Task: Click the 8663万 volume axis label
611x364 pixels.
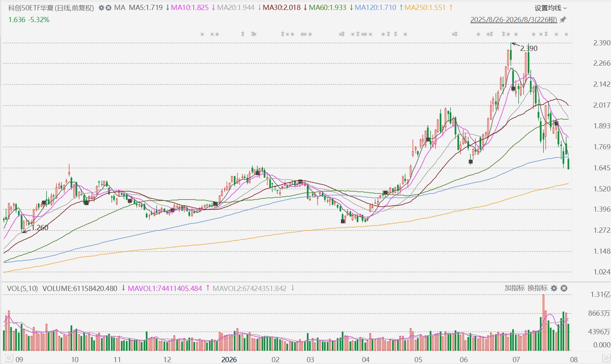Action: click(x=599, y=313)
